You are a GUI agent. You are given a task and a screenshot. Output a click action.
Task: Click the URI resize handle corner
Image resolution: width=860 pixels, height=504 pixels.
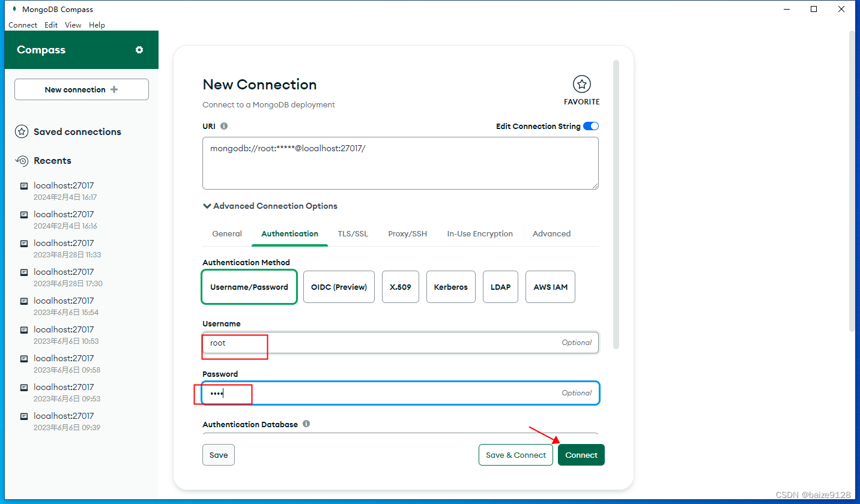pyautogui.click(x=595, y=186)
